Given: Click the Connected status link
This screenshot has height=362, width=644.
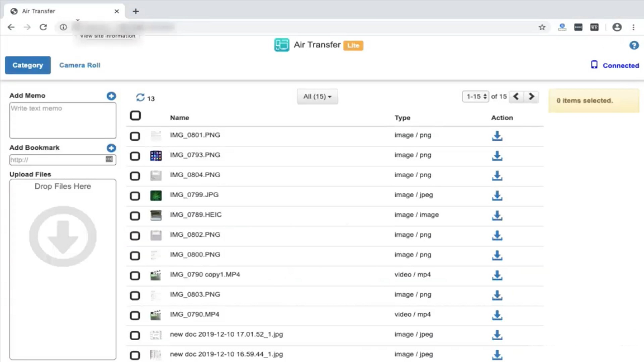Looking at the screenshot, I should point(621,65).
